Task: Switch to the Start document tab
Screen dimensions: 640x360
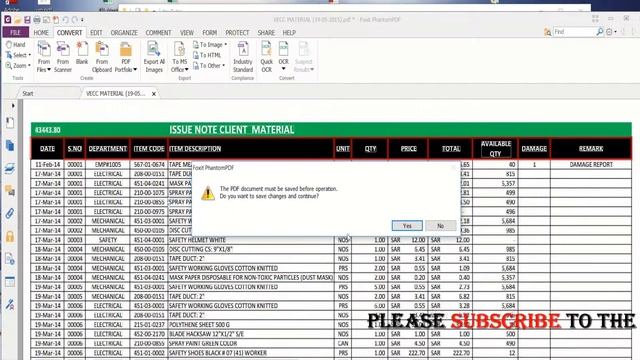Action: [x=28, y=93]
